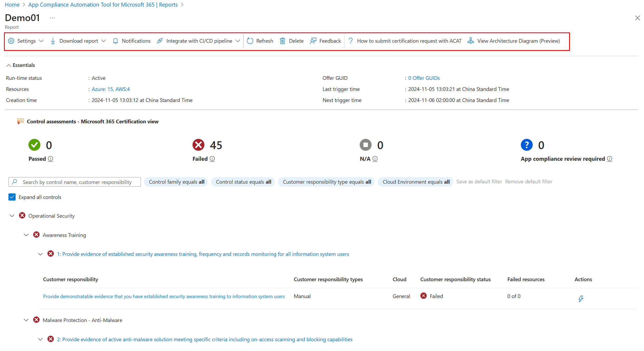644x351 pixels.
Task: Toggle the Cloud Environment equals all filter
Action: click(416, 182)
